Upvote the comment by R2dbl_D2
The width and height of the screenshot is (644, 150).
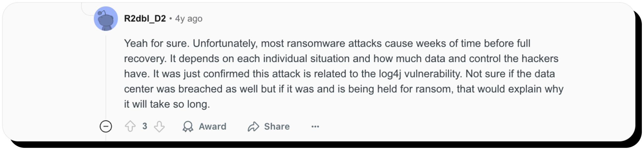(130, 126)
